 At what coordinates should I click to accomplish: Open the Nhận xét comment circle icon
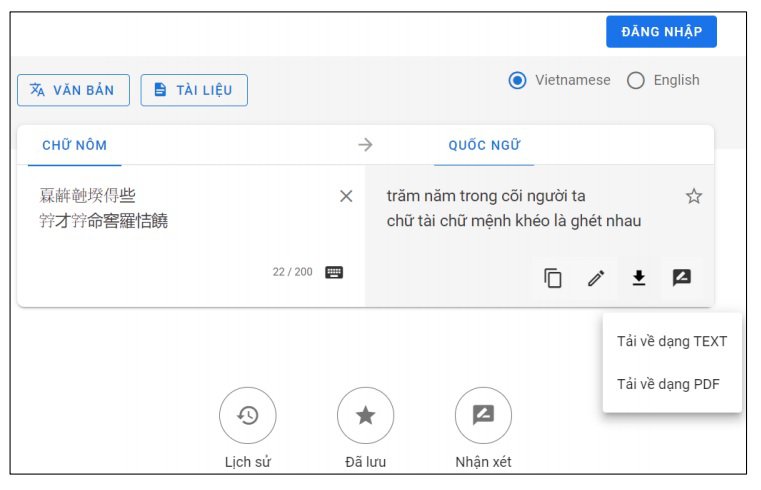[x=483, y=415]
